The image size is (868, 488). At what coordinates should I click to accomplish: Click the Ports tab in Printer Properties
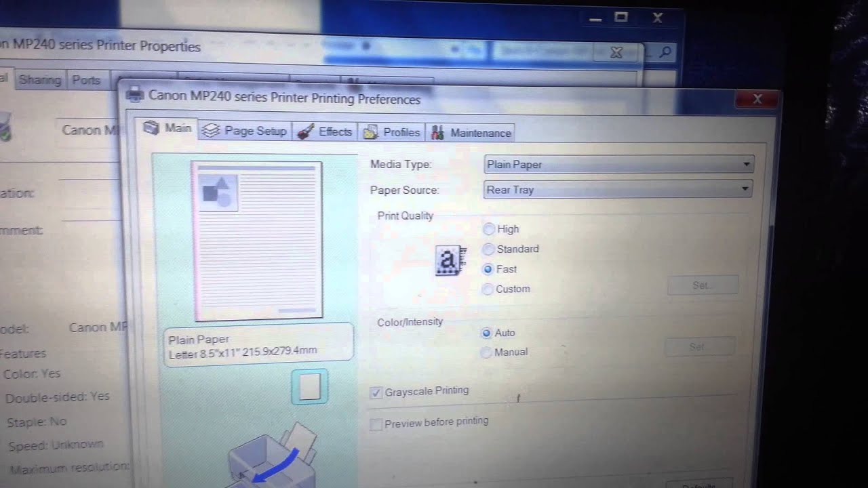(86, 80)
